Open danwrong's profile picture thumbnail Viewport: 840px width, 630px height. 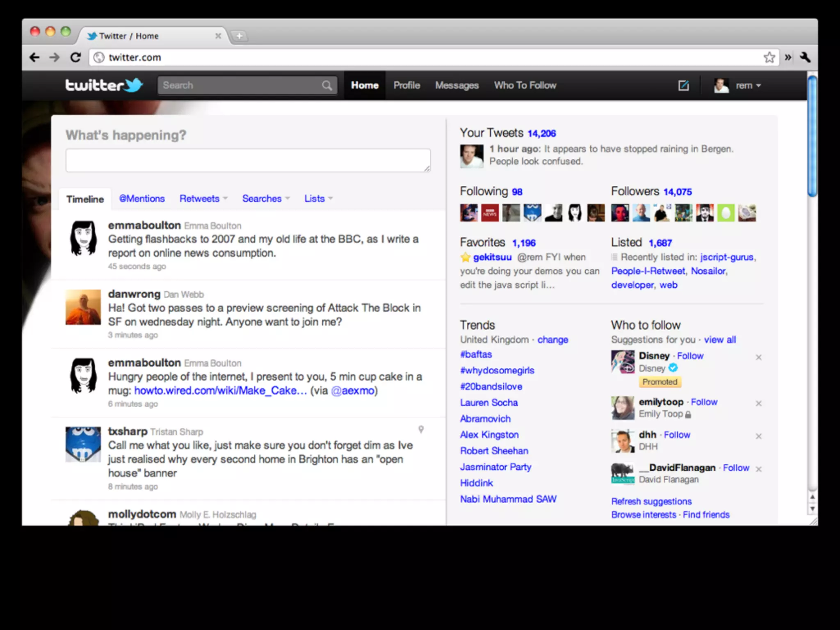coord(83,307)
